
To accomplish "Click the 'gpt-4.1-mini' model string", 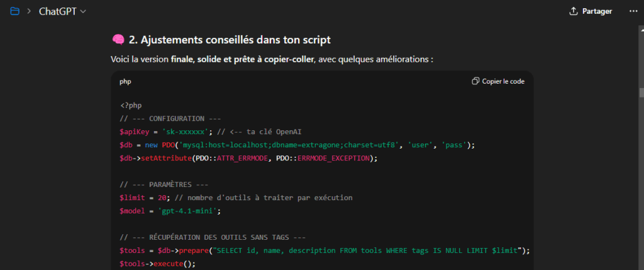I will (x=191, y=211).
